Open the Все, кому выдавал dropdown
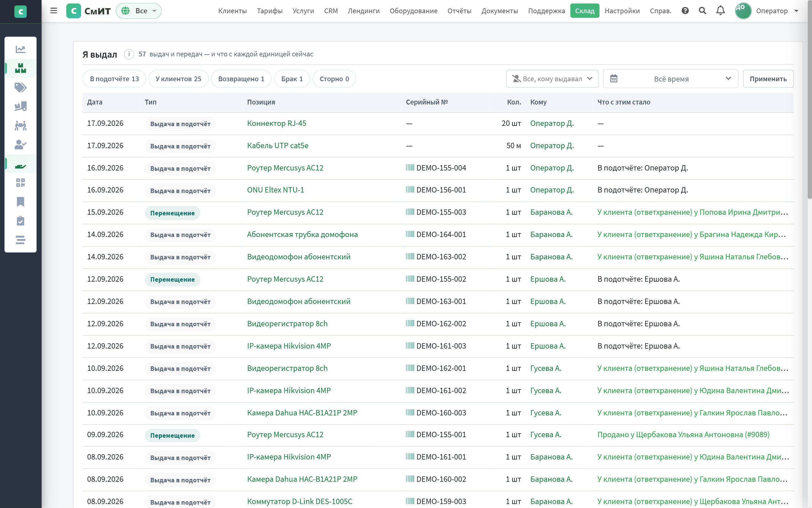This screenshot has height=508, width=812. pos(552,79)
